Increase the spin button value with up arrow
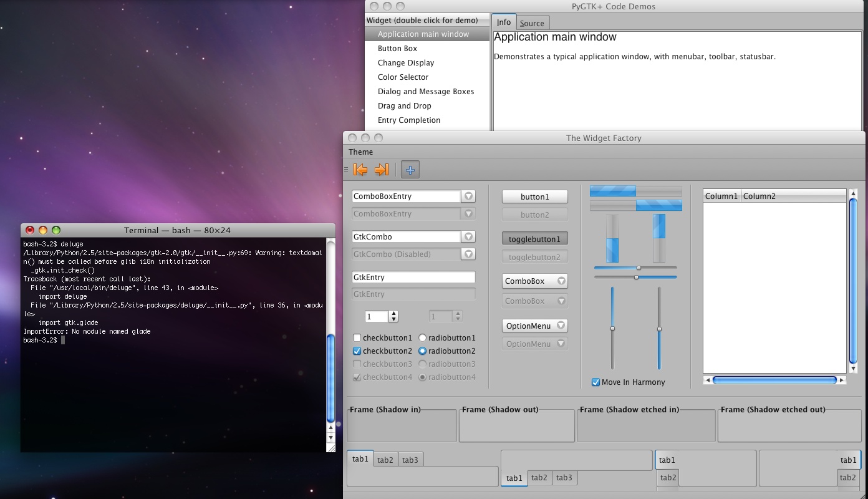This screenshot has height=499, width=868. [x=393, y=314]
